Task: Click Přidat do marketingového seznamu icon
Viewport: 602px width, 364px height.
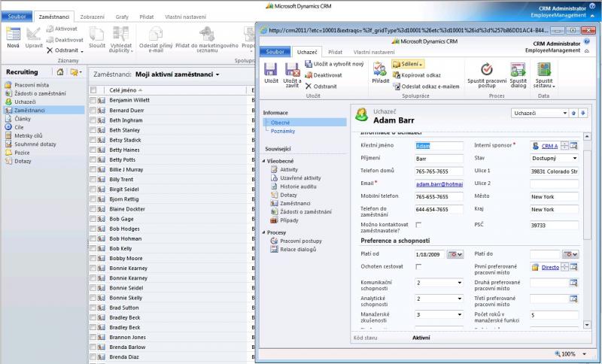Action: point(207,34)
